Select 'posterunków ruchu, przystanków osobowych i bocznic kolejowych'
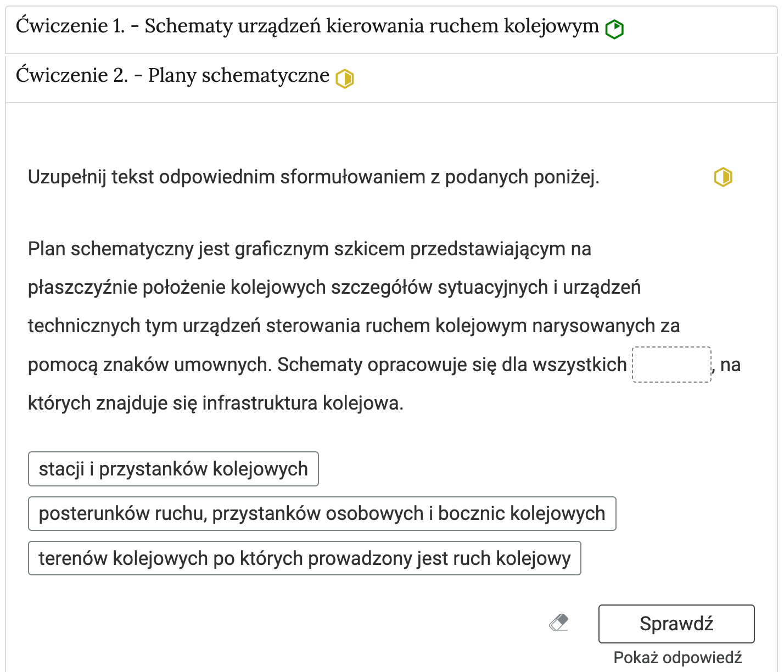 tap(322, 513)
